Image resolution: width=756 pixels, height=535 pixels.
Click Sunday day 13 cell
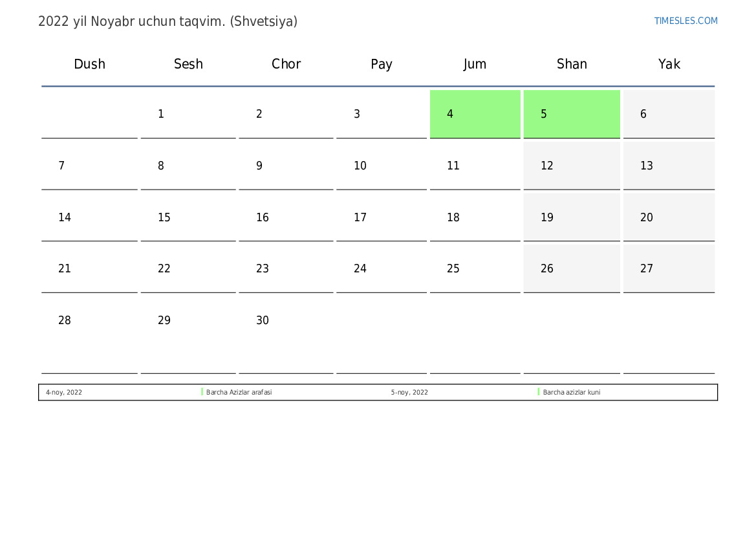coord(669,166)
